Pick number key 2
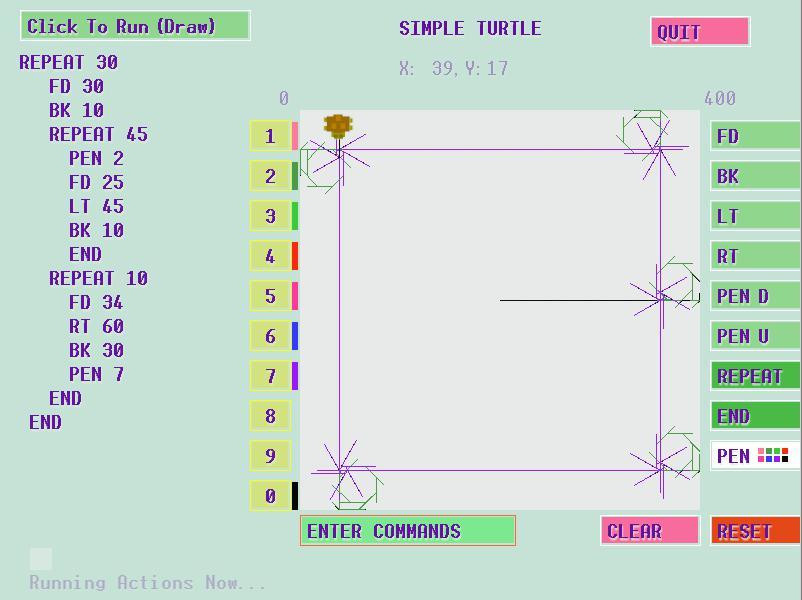Image resolution: width=802 pixels, height=600 pixels. point(270,176)
